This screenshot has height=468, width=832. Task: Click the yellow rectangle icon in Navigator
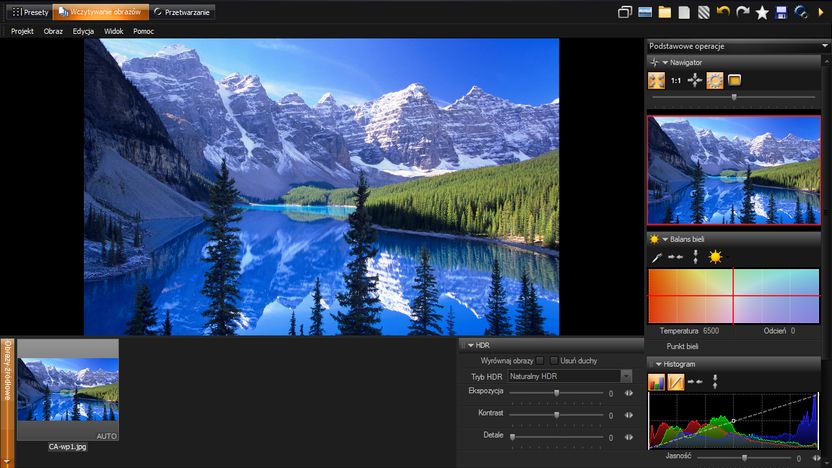734,81
